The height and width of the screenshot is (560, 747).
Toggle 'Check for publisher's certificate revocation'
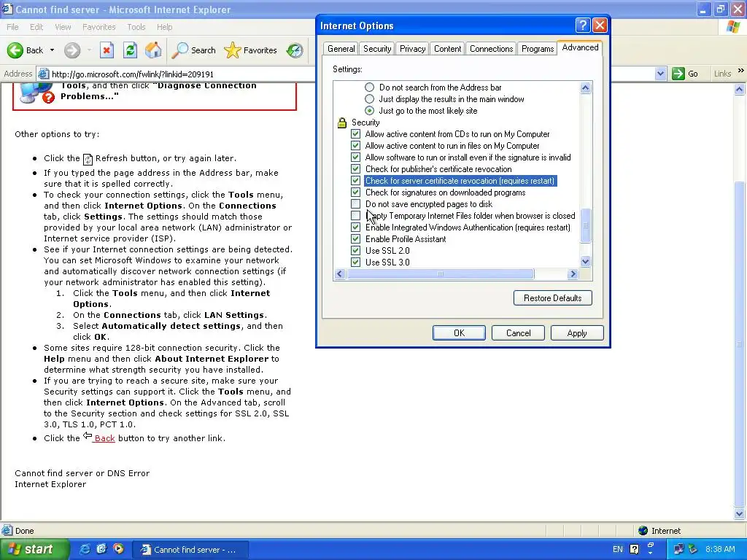355,169
